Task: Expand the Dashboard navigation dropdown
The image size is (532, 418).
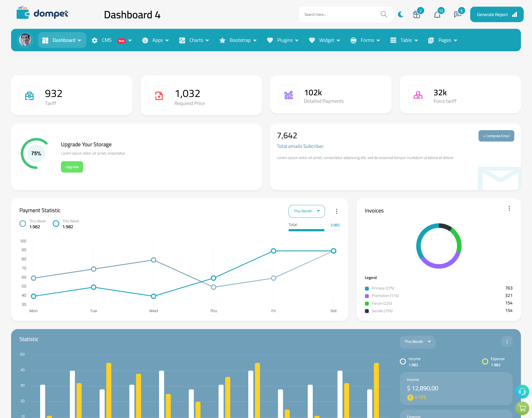Action: (x=80, y=40)
